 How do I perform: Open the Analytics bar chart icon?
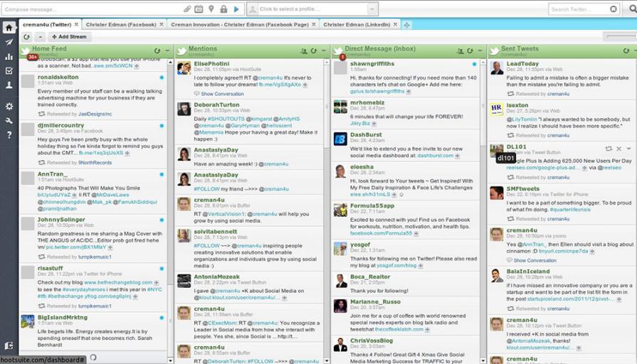tap(9, 56)
